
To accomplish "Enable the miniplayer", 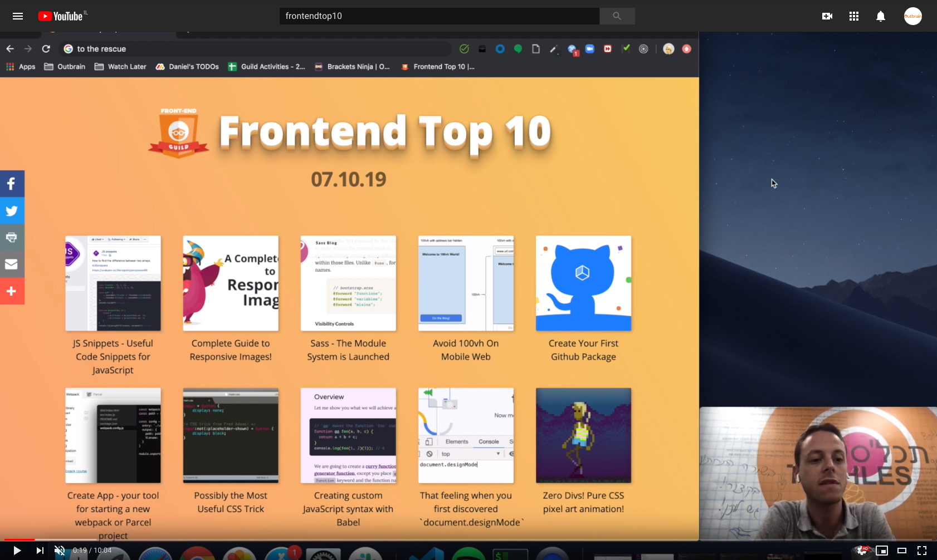I will (882, 551).
